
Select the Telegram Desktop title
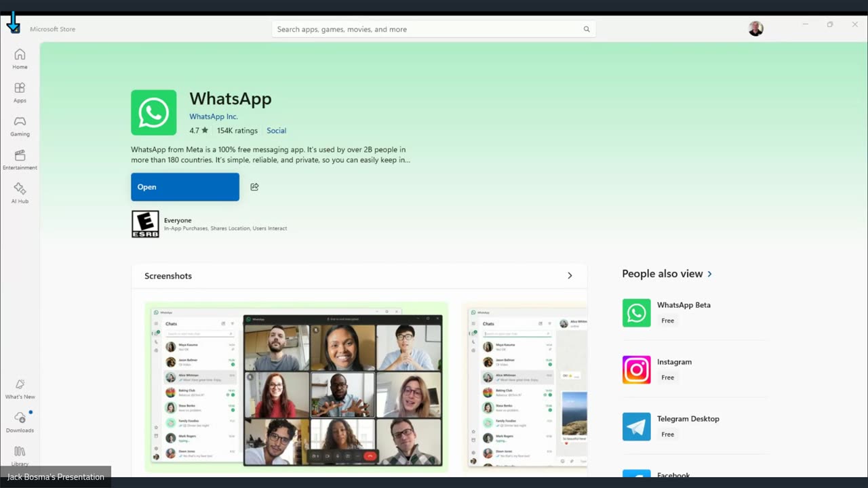coord(688,419)
